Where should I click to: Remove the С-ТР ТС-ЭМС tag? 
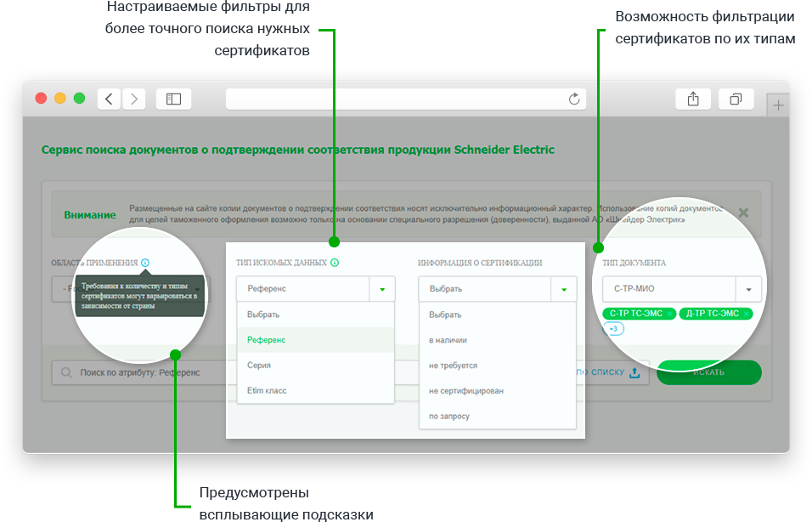click(x=669, y=314)
